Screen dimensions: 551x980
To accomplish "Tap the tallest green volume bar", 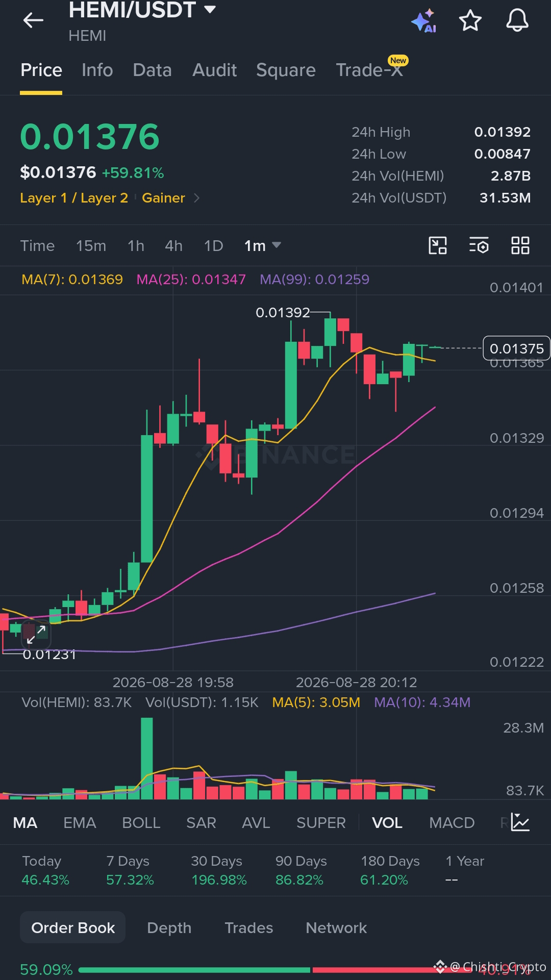I will click(x=147, y=758).
